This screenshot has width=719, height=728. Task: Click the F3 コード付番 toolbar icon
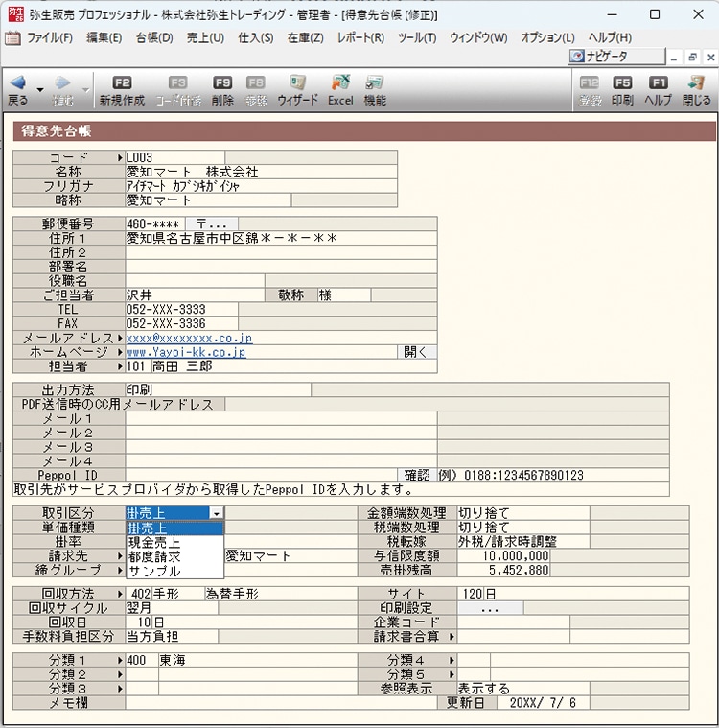coord(177,82)
